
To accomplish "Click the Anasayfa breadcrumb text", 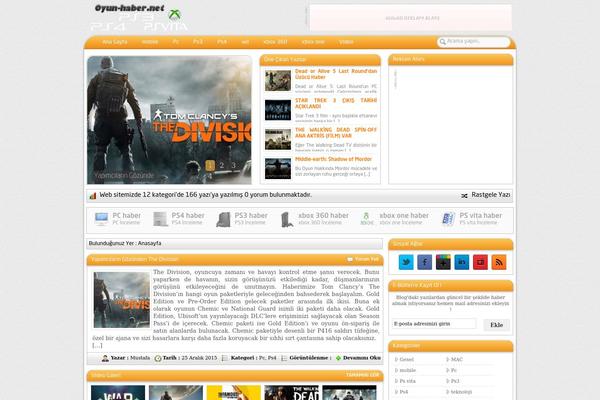I will [149, 243].
